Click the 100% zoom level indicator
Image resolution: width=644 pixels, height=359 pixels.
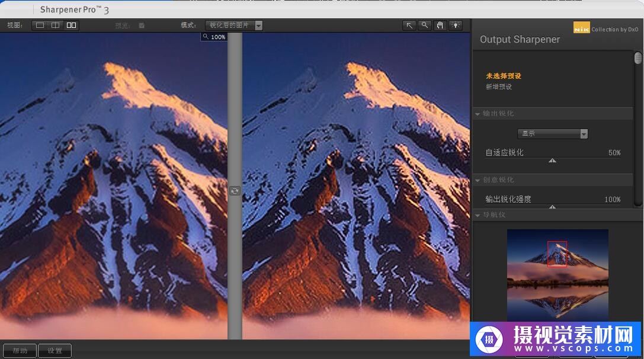[214, 37]
